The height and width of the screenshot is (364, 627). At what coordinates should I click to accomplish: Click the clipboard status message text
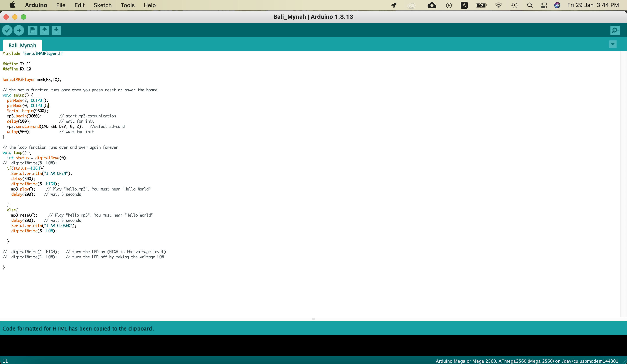tap(78, 329)
